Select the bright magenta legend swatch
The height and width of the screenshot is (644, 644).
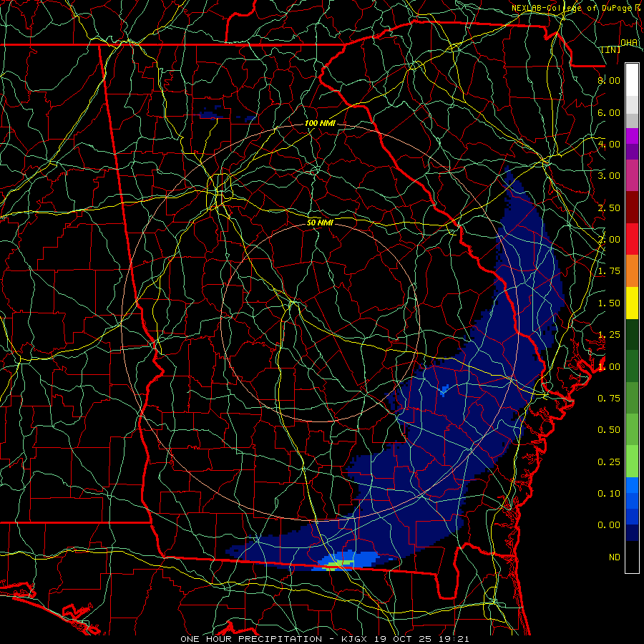[632, 136]
